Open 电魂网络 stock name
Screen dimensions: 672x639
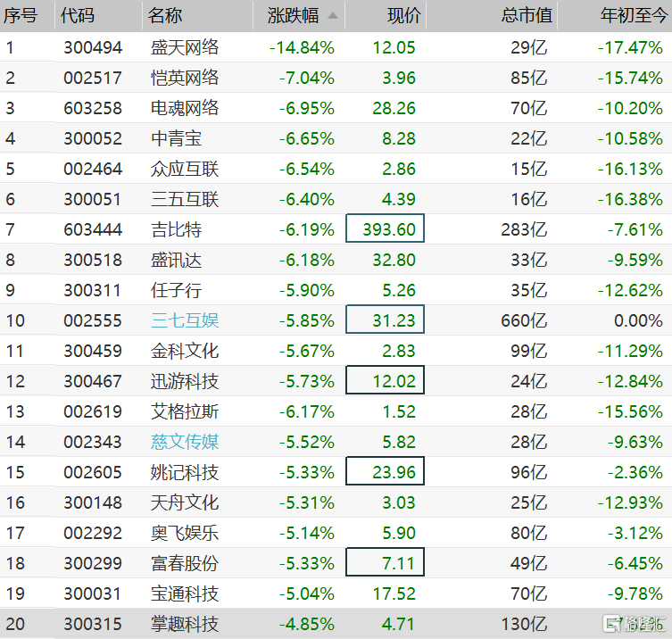[x=185, y=108]
